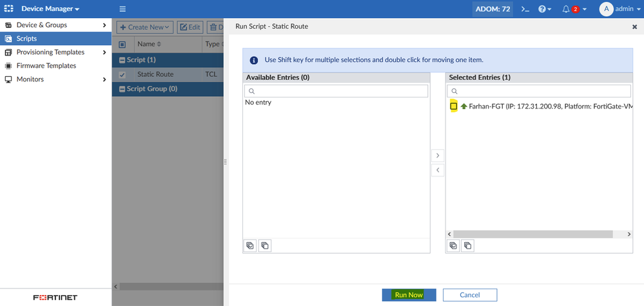644x306 pixels.
Task: Open the CLI console icon
Action: (525, 9)
